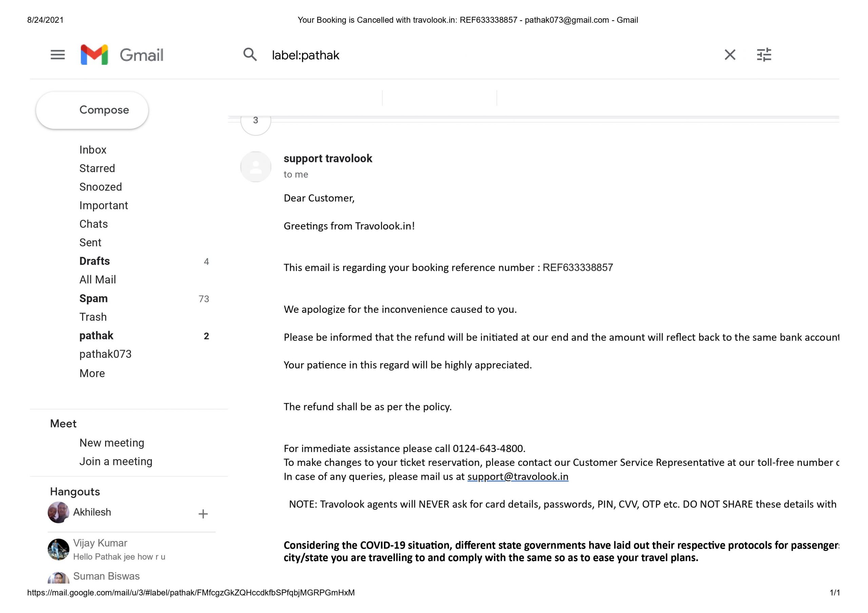
Task: Click Akhilesh's profile picture in Hangouts
Action: click(x=59, y=512)
